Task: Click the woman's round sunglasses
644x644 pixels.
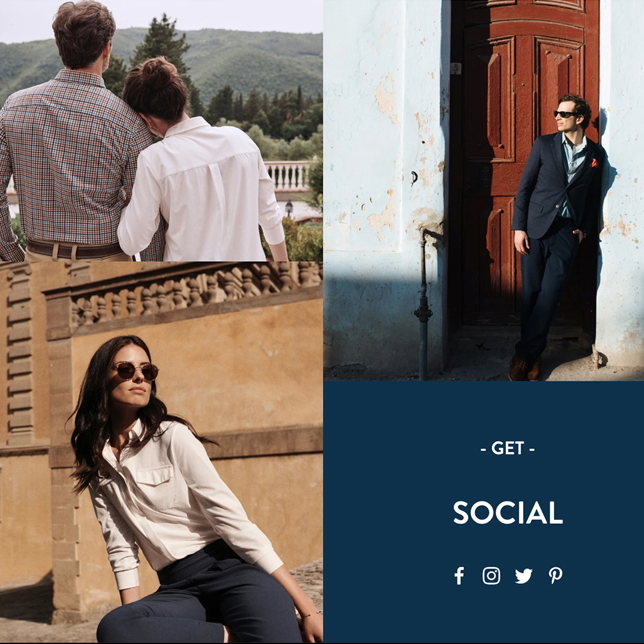Action: point(137,370)
